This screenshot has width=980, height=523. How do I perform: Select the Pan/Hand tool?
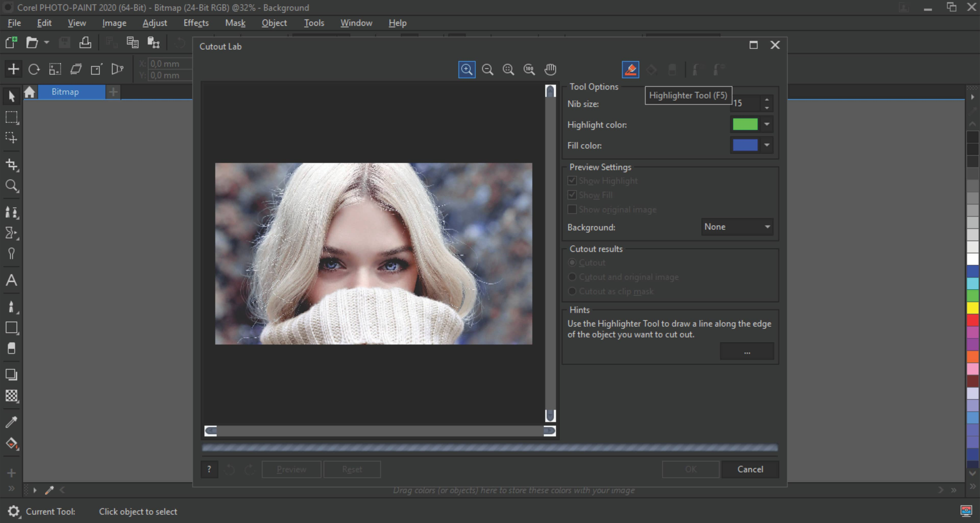click(x=550, y=69)
